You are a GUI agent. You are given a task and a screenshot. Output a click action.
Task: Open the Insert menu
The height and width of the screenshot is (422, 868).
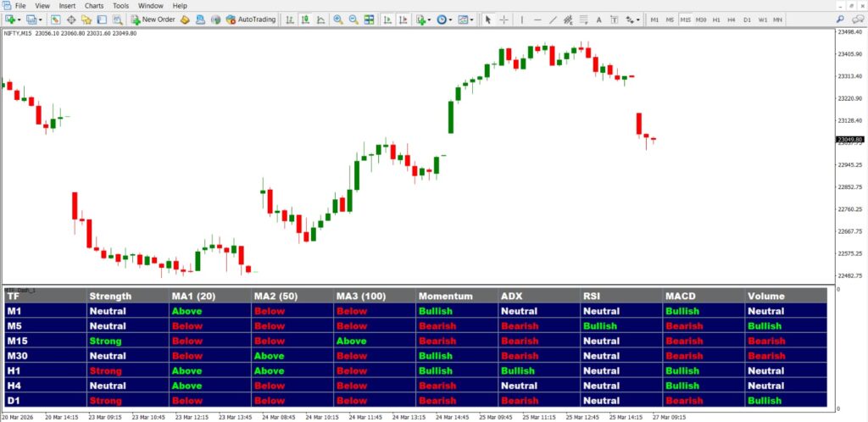click(67, 5)
